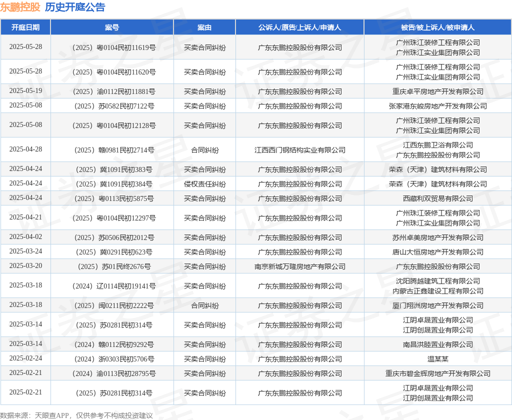
Task: Click the hearing date 2025-05-19
Action: 25,90
